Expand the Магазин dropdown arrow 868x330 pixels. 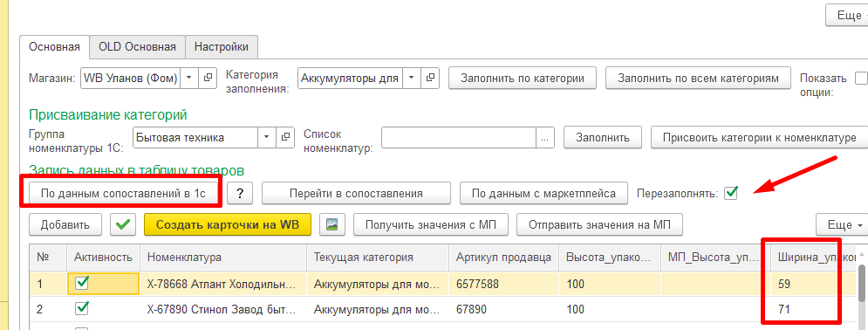click(x=188, y=79)
